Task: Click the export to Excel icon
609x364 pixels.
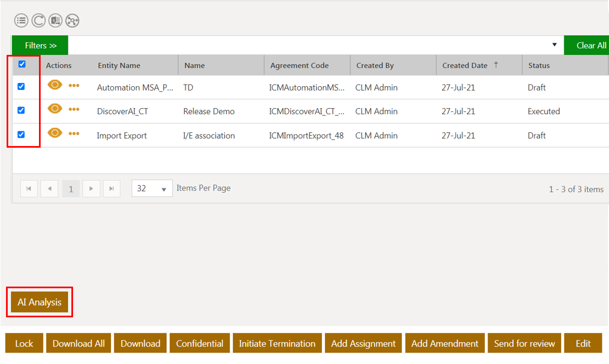Action: click(x=55, y=21)
